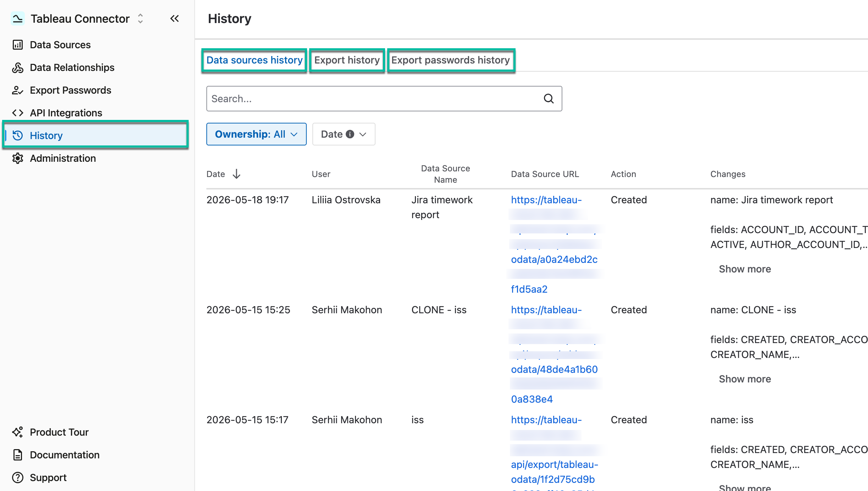Image resolution: width=868 pixels, height=491 pixels.
Task: Open Administration in the sidebar
Action: coord(63,158)
